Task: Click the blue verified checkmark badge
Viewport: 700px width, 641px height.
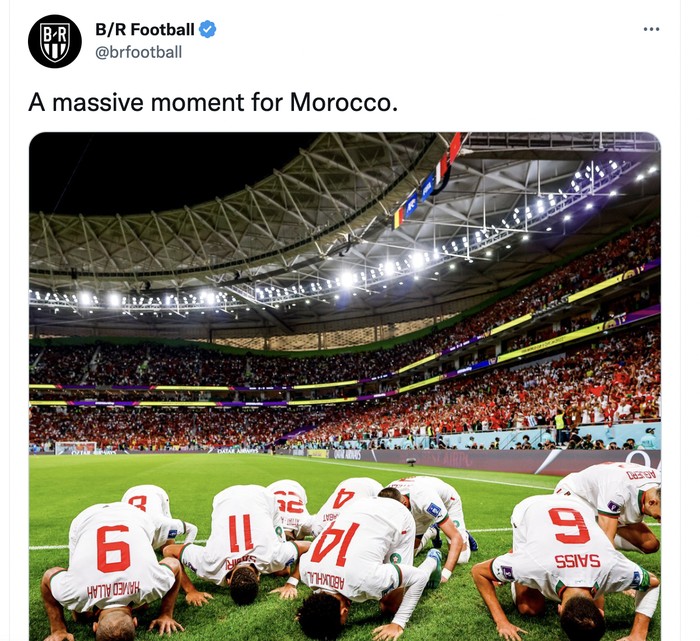Action: [x=207, y=29]
